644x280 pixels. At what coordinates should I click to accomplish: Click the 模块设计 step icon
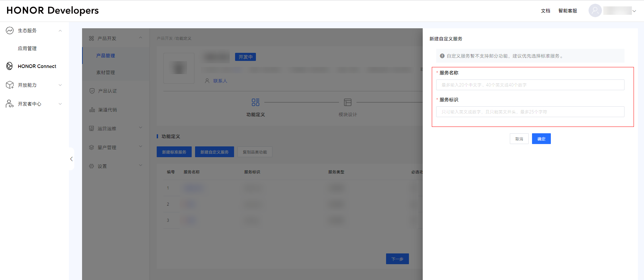click(348, 102)
